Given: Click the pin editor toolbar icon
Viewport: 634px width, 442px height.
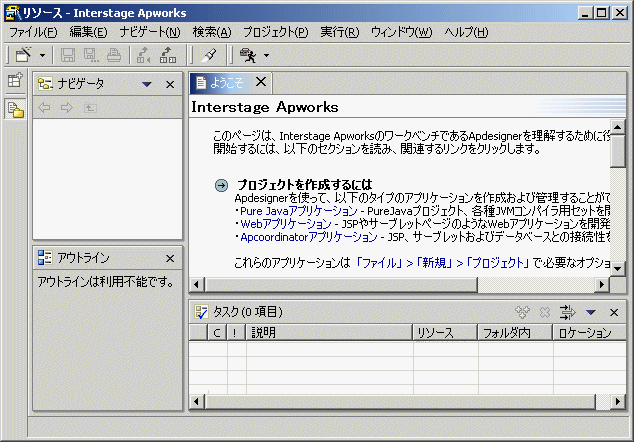Looking at the screenshot, I should click(209, 55).
